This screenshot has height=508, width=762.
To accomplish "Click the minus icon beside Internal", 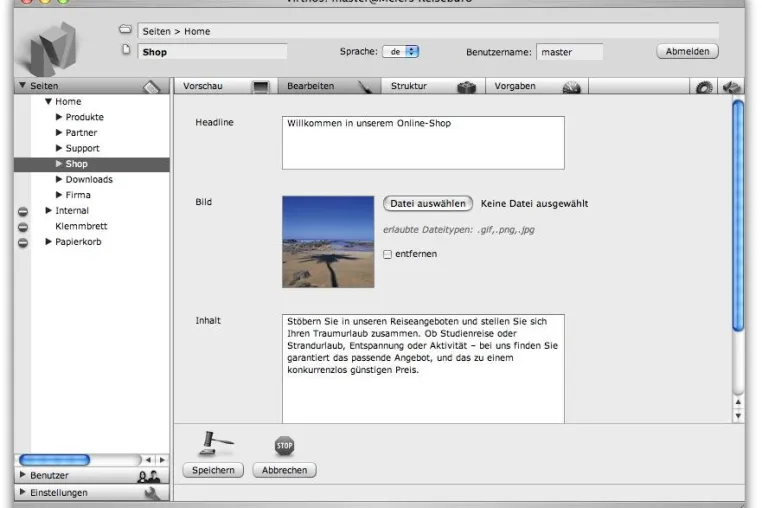I will (x=23, y=211).
